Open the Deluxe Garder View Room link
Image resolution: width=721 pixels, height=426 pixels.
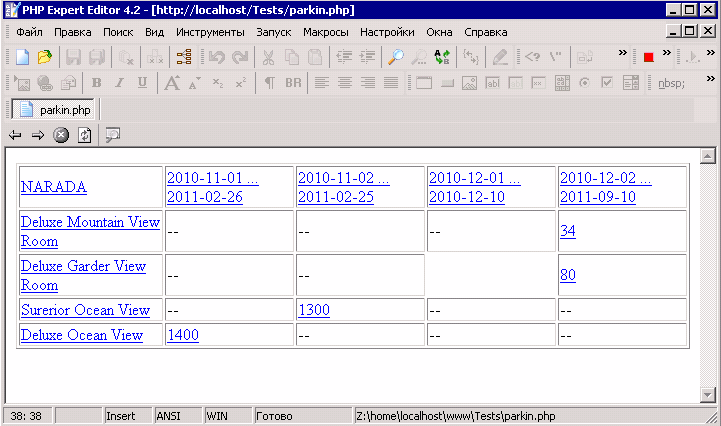[x=83, y=276]
